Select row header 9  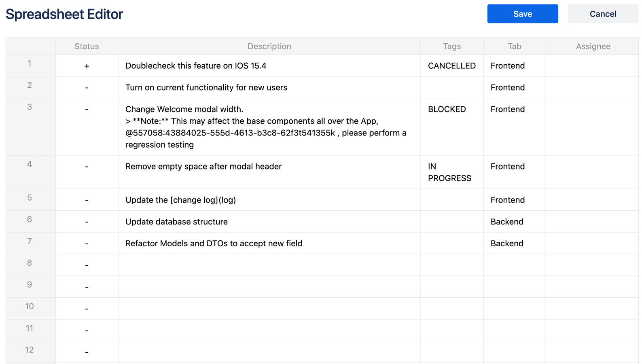30,287
